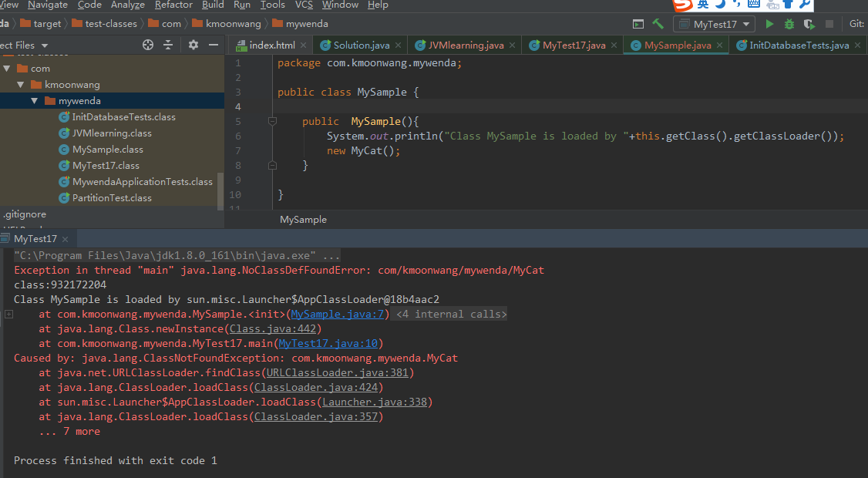The height and width of the screenshot is (478, 868).
Task: Open Sogou soft keyboard icon
Action: coord(753,4)
